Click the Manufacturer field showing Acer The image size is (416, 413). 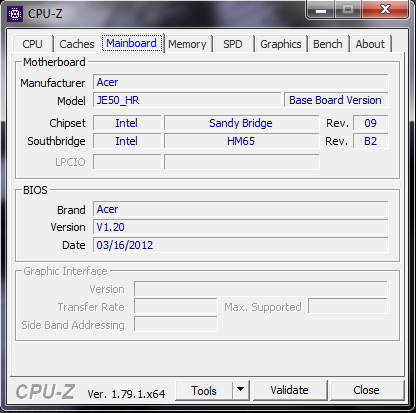tap(240, 82)
